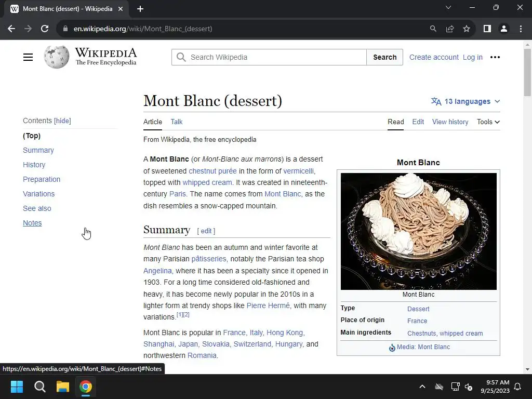Click the browser back arrow
This screenshot has height=399, width=532.
point(11,29)
